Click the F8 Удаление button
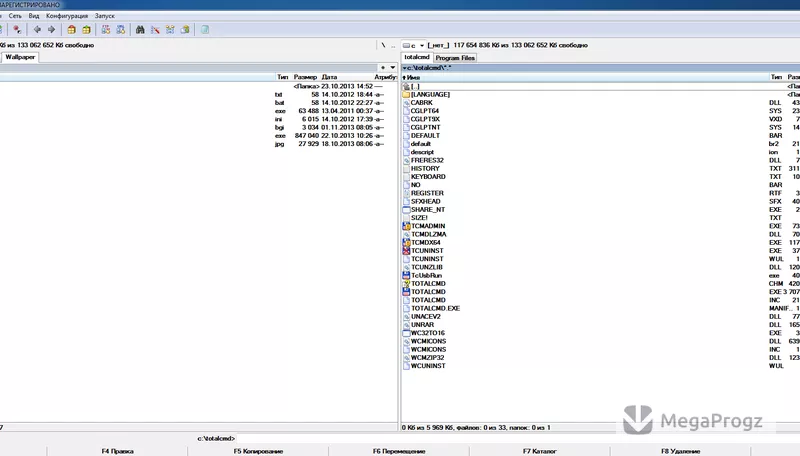This screenshot has height=456, width=800. pos(681,451)
